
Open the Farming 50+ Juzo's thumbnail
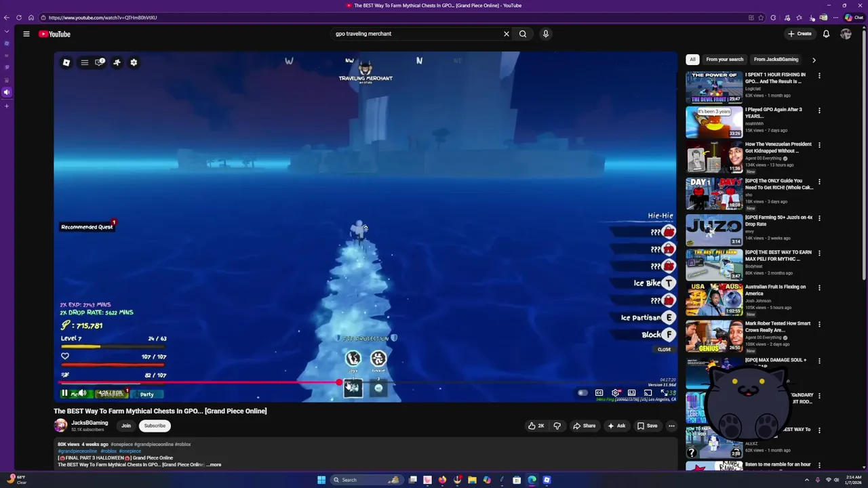[x=714, y=230]
